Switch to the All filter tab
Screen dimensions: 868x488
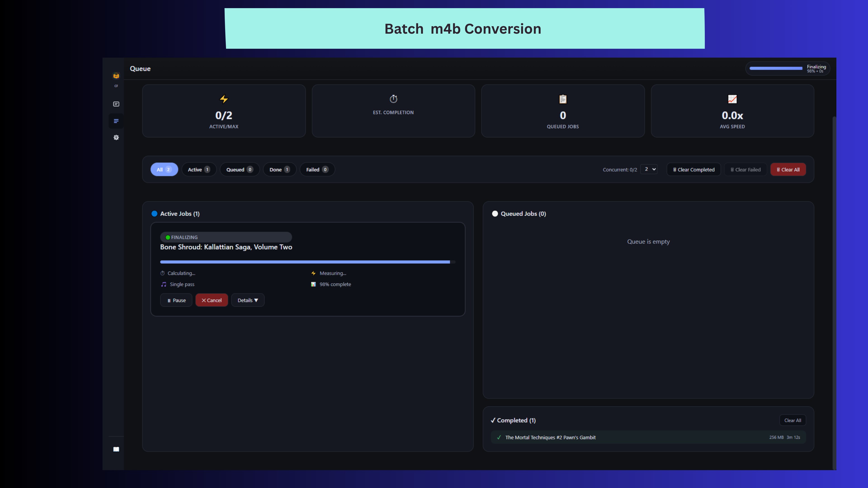[x=164, y=169]
